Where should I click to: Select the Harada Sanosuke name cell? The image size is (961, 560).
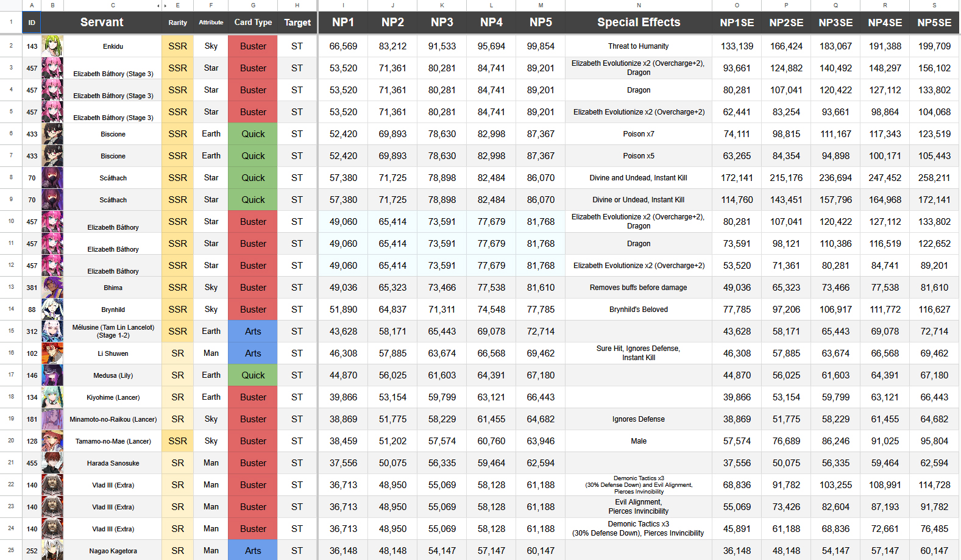click(x=113, y=463)
